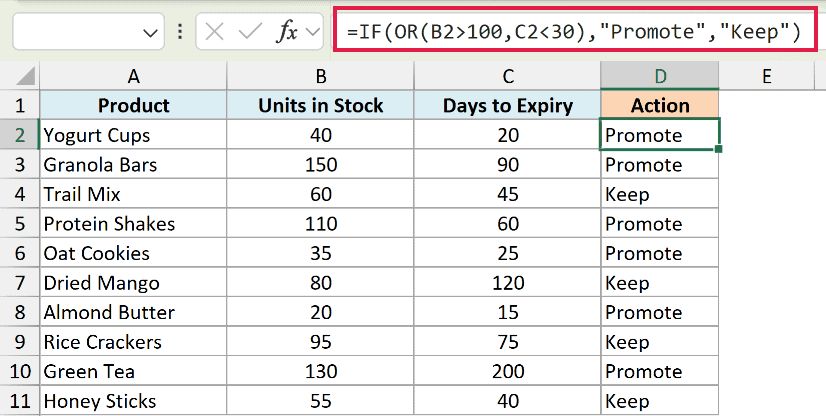Select column D header
The image size is (826, 416).
click(660, 76)
